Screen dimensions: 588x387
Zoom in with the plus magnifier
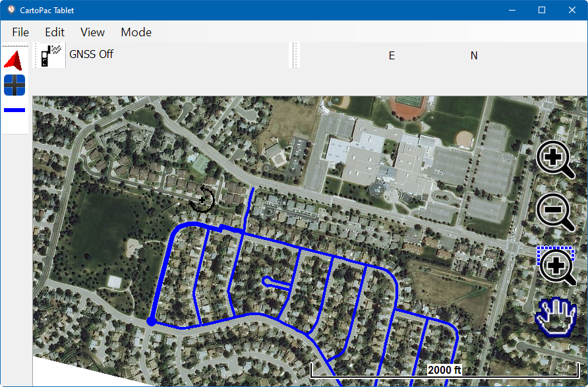pyautogui.click(x=556, y=160)
